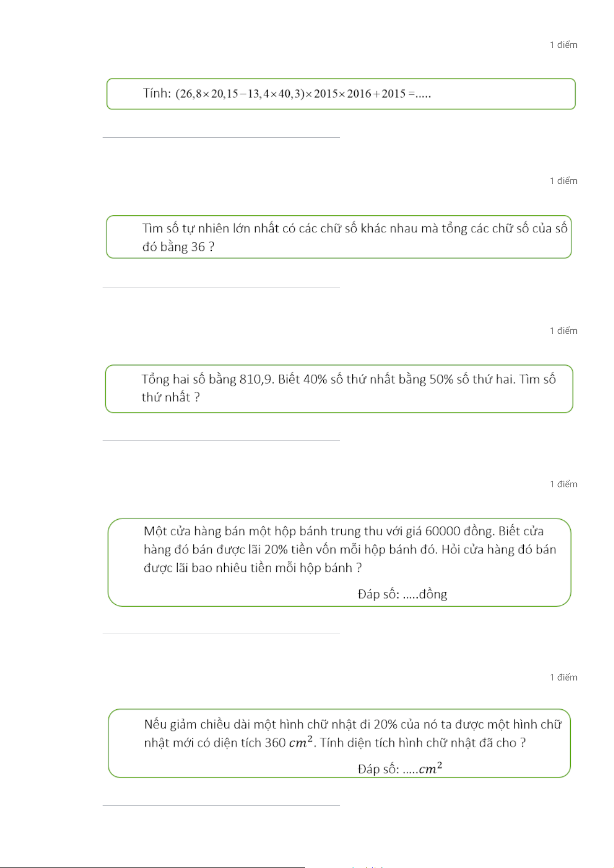Select the 'Nếu giảm chiều dài' question image
This screenshot has width=614, height=868.
coord(339,743)
